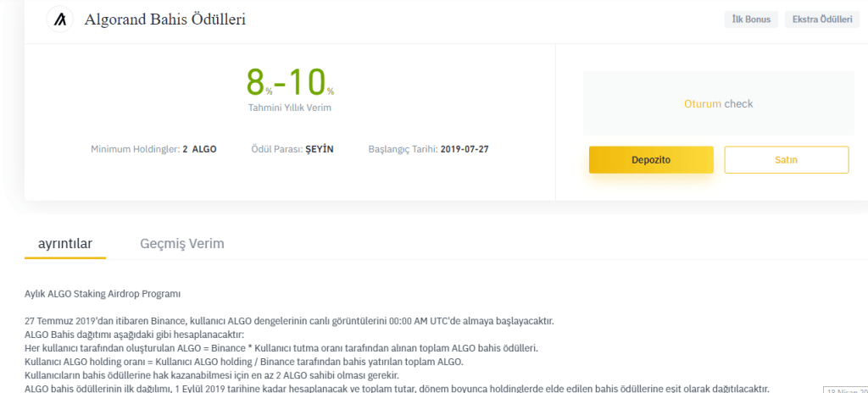The image size is (868, 393).
Task: Switch to the ayrıntılar tab
Action: click(65, 244)
